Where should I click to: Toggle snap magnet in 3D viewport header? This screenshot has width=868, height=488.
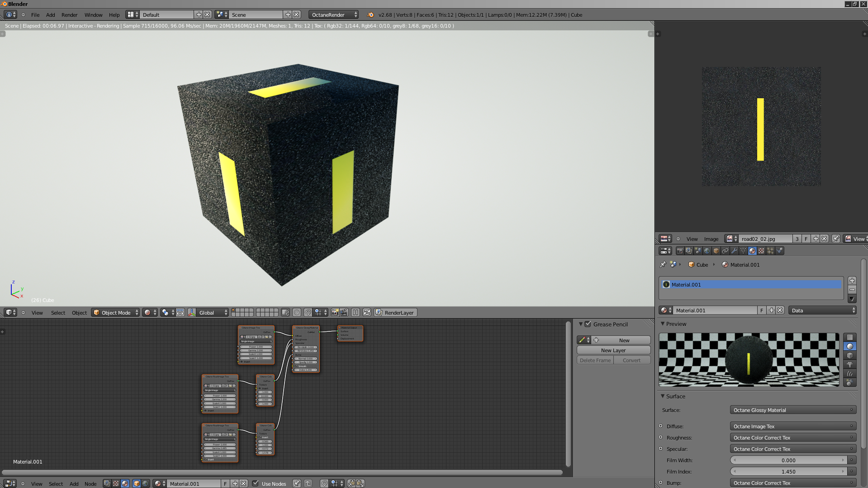point(308,312)
